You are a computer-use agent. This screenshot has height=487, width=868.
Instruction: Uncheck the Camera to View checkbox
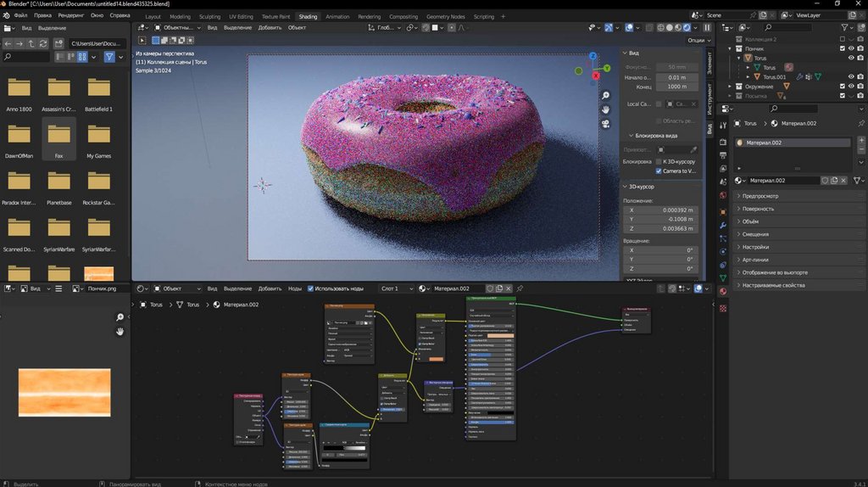coord(659,171)
